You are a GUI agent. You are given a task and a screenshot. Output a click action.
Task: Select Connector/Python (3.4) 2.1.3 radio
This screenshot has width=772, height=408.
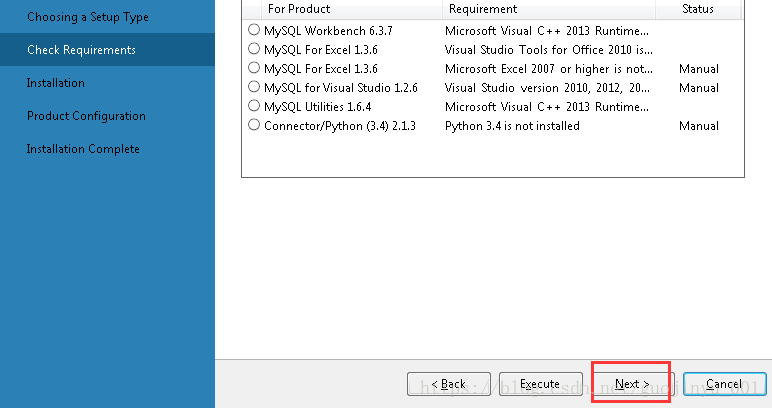[254, 126]
